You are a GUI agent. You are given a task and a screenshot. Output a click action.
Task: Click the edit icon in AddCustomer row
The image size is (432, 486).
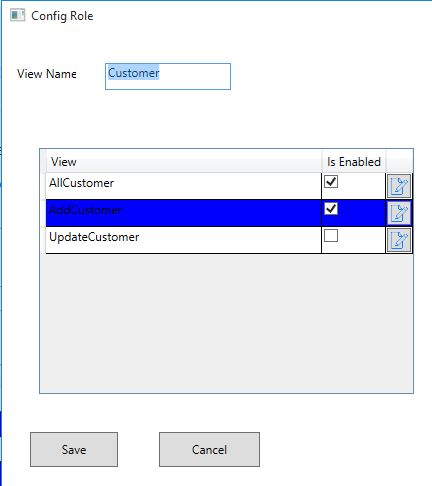(399, 213)
